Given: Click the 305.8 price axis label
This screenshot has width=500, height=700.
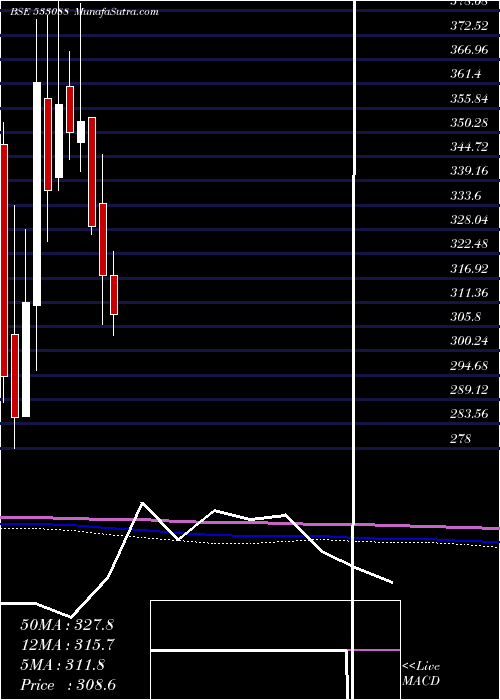Looking at the screenshot, I should pyautogui.click(x=466, y=317).
